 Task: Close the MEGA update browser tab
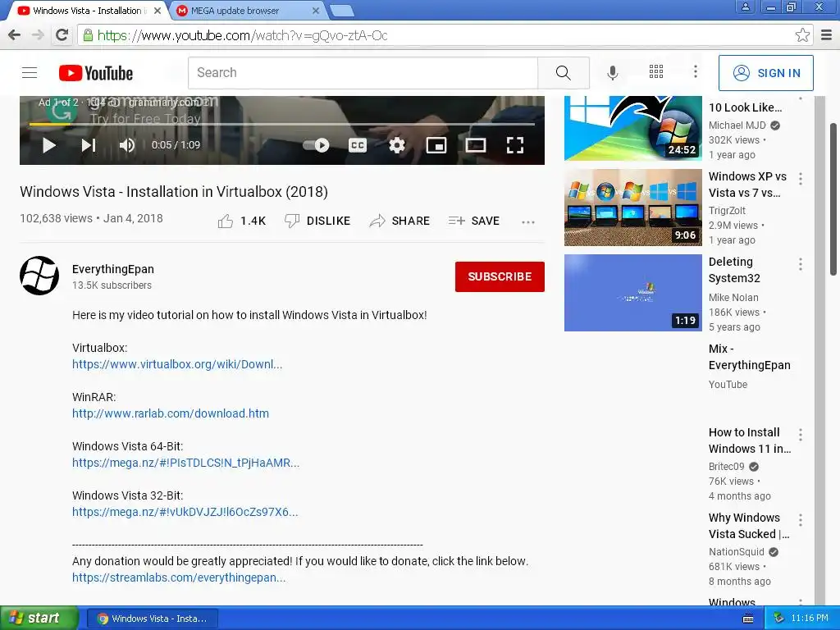[316, 10]
